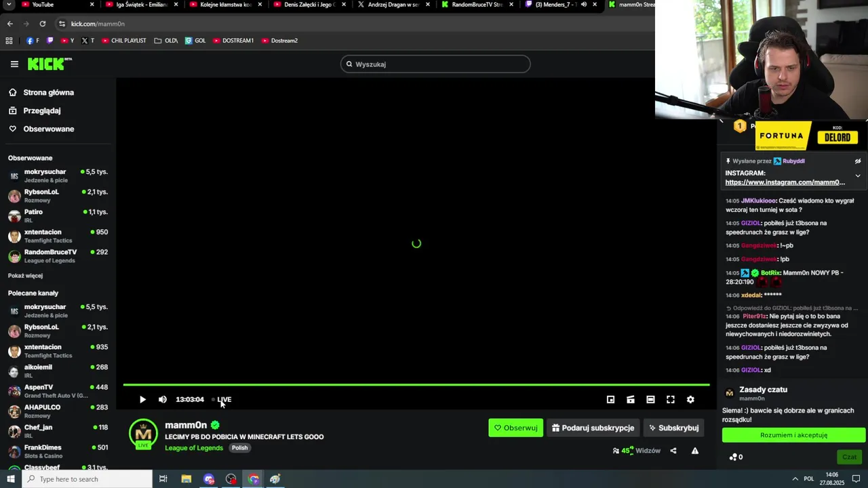Open AspenTV recommended channel
The image size is (868, 488).
[58, 391]
